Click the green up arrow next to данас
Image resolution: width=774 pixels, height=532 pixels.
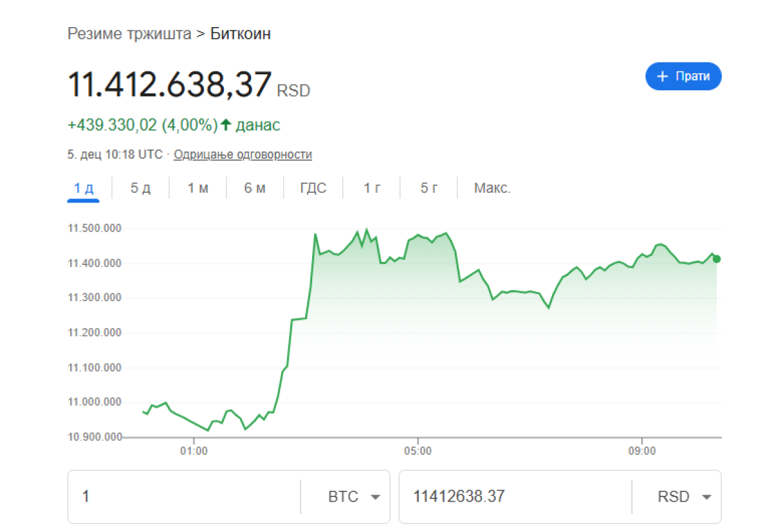pos(226,125)
